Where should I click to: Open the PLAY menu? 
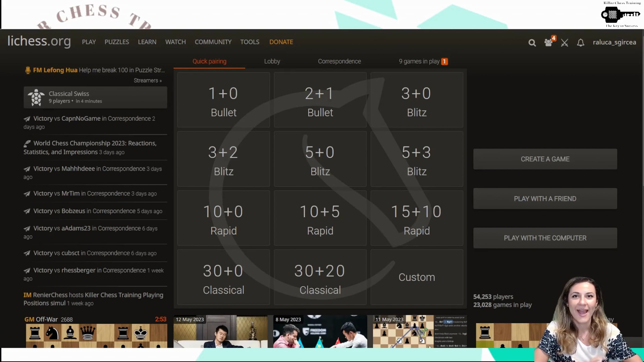click(89, 42)
